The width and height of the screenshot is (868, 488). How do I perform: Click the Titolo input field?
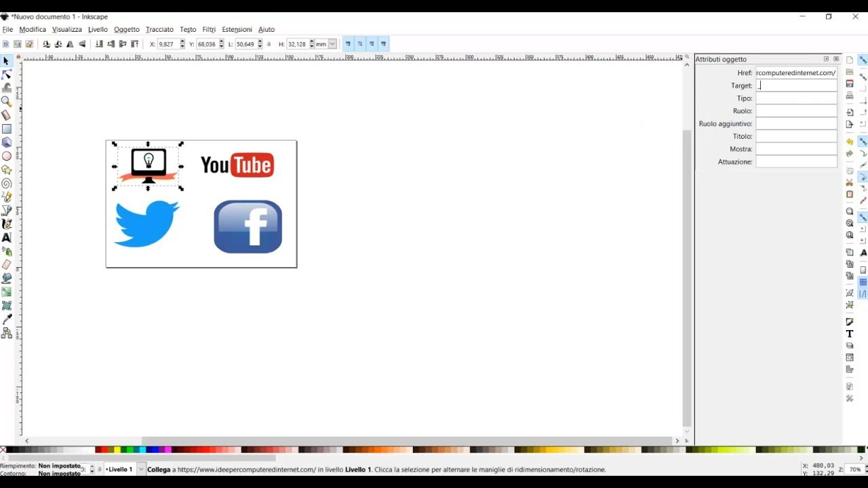[796, 136]
